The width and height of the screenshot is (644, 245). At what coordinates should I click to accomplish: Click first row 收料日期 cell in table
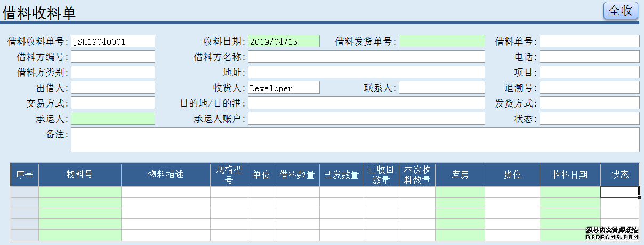click(x=570, y=192)
